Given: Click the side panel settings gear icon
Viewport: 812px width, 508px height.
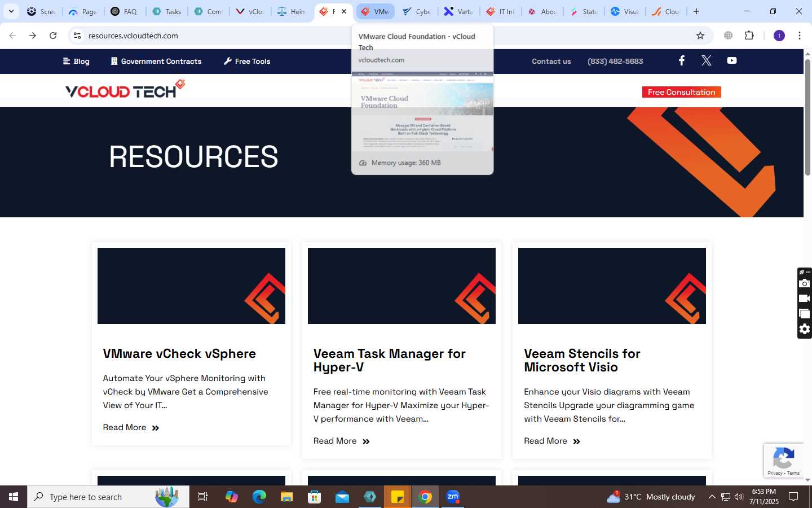Looking at the screenshot, I should pos(805,329).
